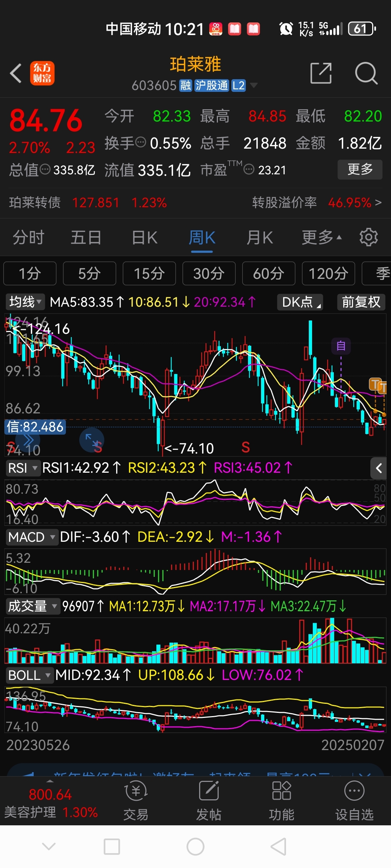Image resolution: width=391 pixels, height=868 pixels.
Task: Tap 设自选 add-to-watchlist icon
Action: pos(354,800)
